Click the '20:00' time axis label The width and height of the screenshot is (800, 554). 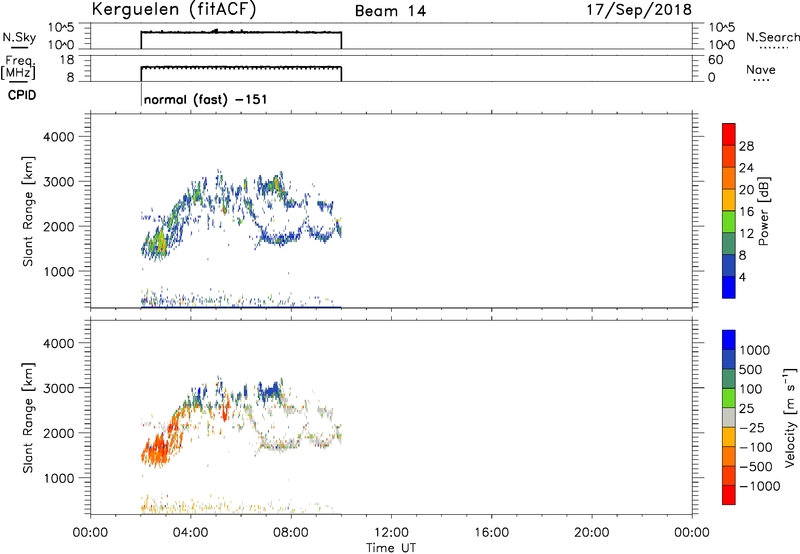(x=592, y=533)
